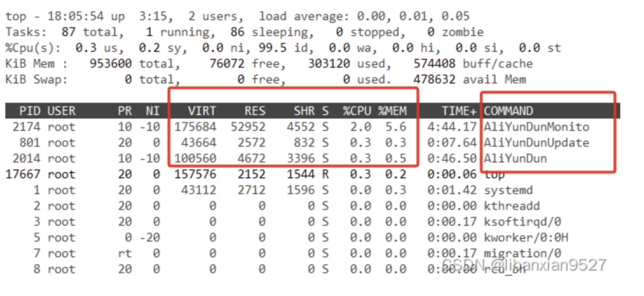Click the migration/0 command name
Screen dimensions: 644x296
(523, 253)
